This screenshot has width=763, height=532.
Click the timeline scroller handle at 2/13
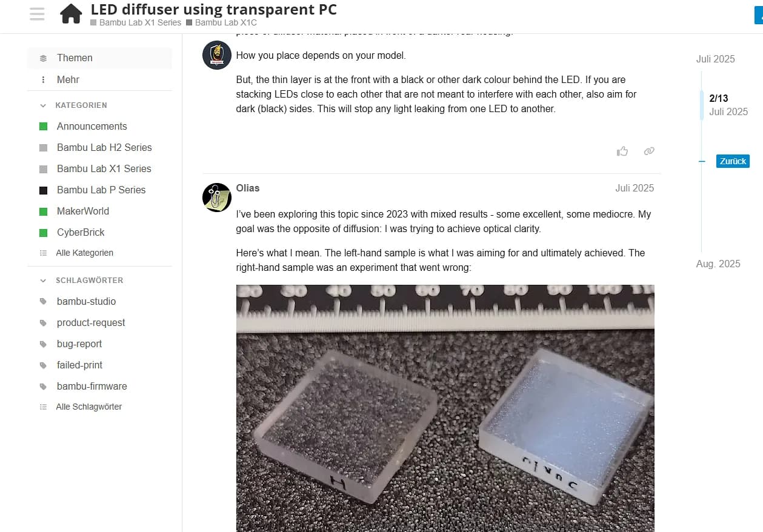(x=702, y=105)
